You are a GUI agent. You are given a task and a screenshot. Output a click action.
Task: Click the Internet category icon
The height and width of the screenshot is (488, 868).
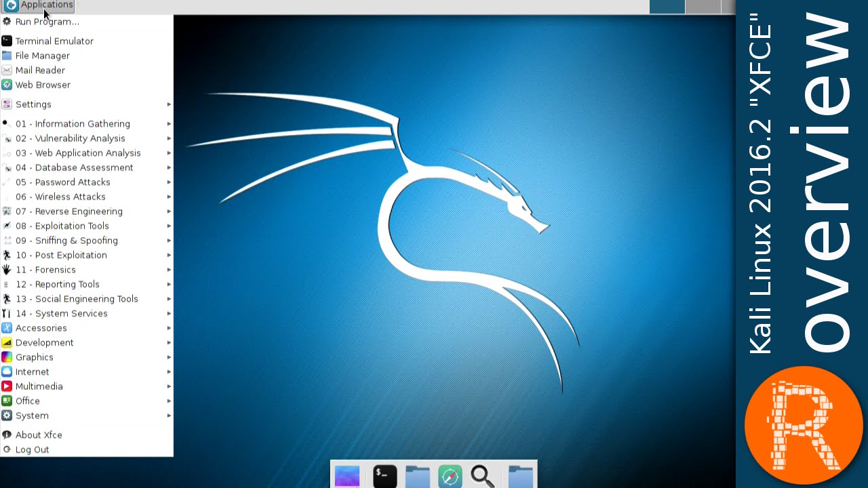click(7, 371)
